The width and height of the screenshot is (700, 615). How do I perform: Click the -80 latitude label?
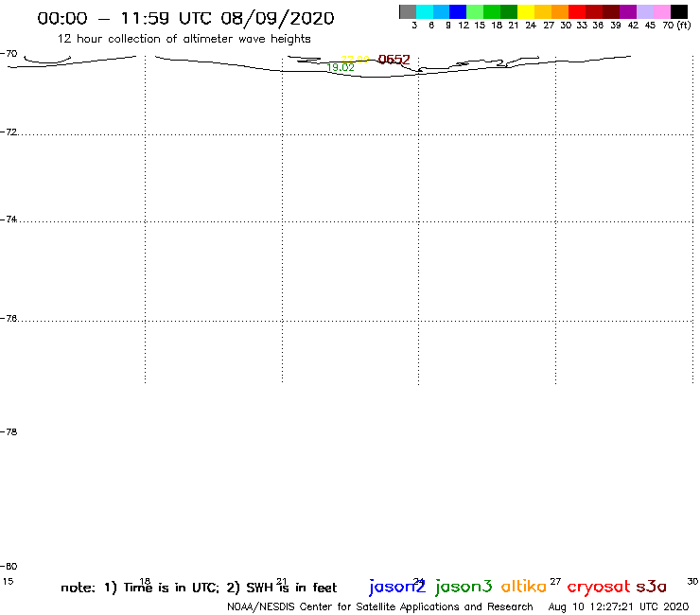coord(9,567)
